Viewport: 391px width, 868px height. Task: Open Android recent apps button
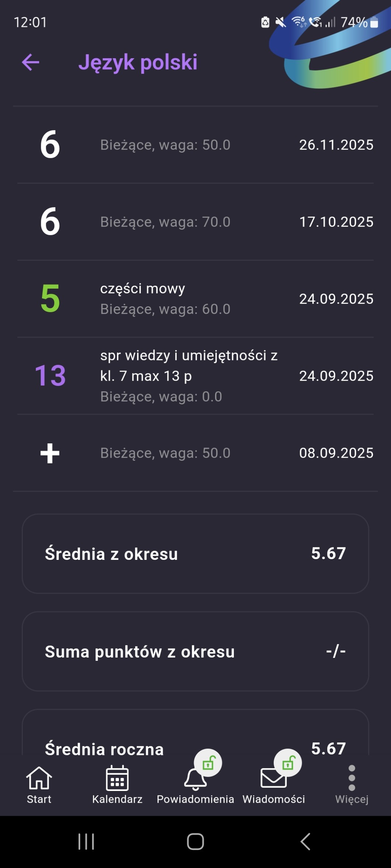point(86,841)
